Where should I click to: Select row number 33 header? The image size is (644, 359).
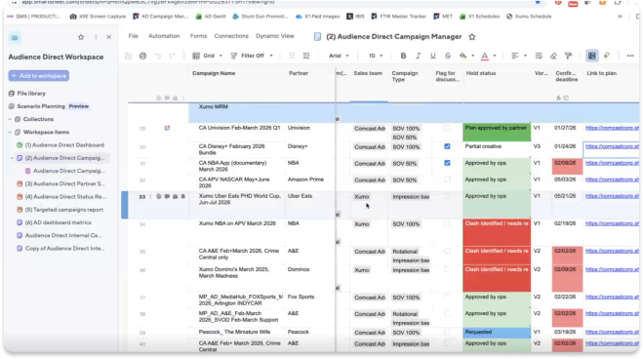(142, 197)
